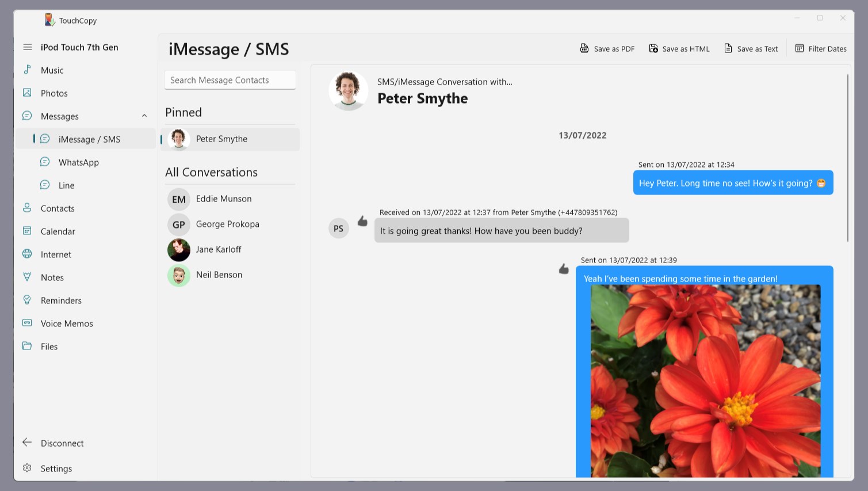Click the Messages speech bubble icon
868x491 pixels.
pyautogui.click(x=27, y=116)
